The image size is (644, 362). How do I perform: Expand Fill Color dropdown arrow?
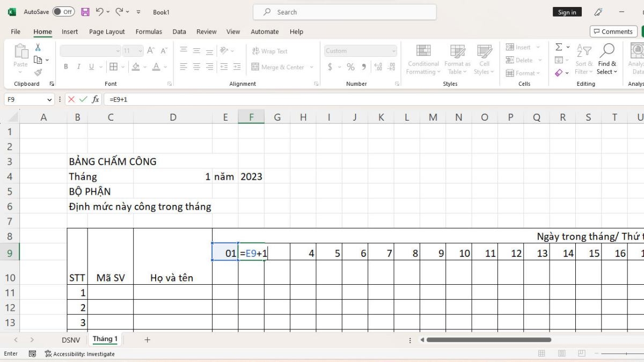[x=145, y=67]
